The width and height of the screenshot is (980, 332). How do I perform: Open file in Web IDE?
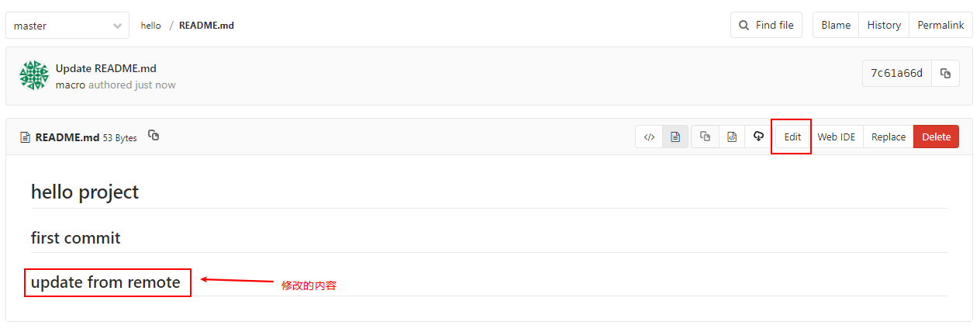pyautogui.click(x=837, y=137)
